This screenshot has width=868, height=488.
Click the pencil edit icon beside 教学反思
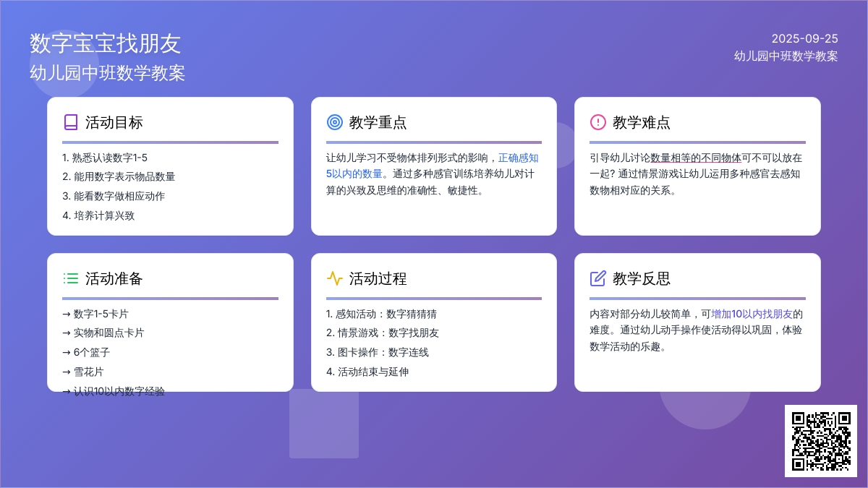(597, 278)
